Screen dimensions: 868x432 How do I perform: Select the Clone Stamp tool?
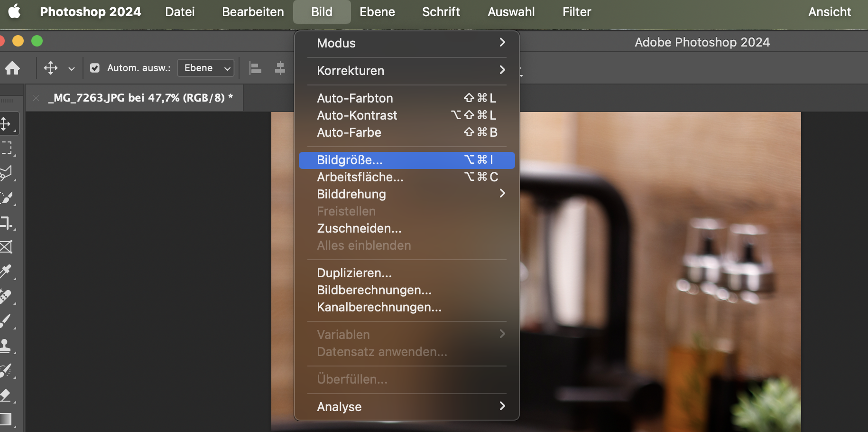pos(7,346)
